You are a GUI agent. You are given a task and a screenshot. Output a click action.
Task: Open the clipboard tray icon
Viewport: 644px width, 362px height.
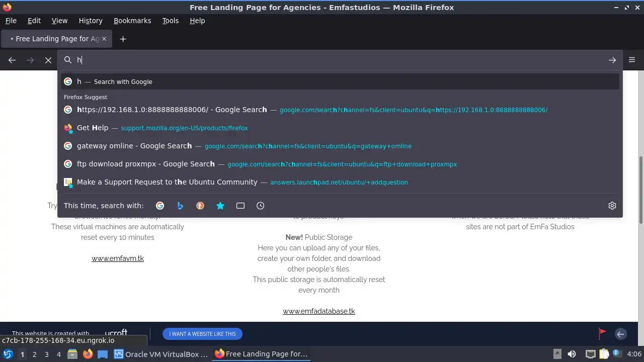pos(604,354)
